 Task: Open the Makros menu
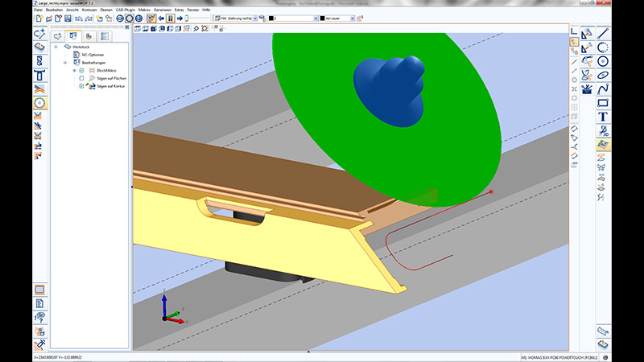coord(144,10)
